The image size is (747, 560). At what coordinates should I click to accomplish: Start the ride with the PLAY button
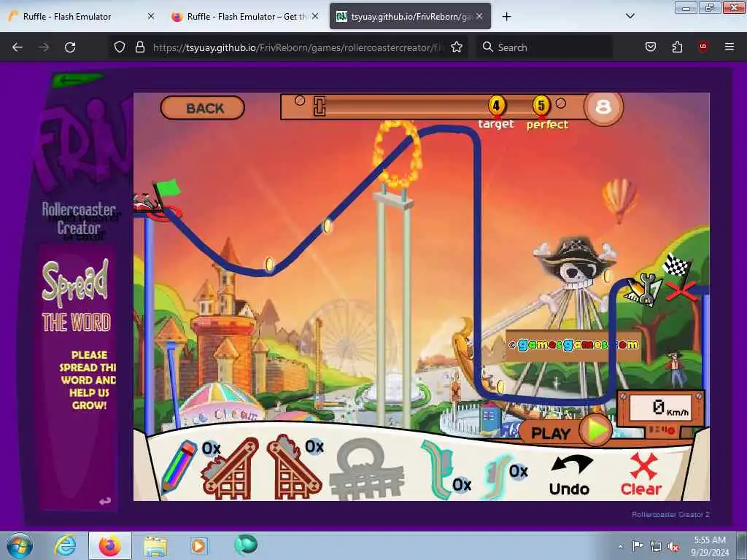tap(565, 432)
